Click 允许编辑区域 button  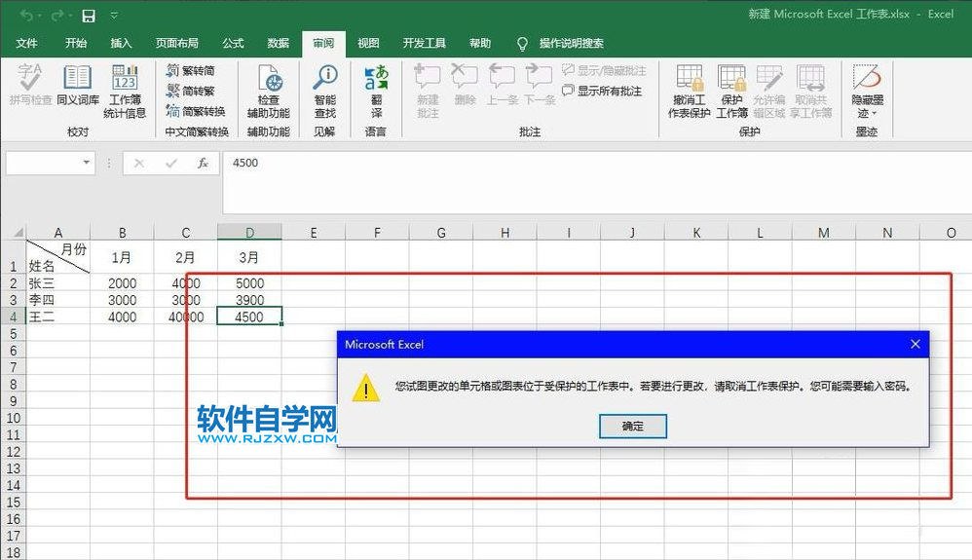(x=769, y=92)
